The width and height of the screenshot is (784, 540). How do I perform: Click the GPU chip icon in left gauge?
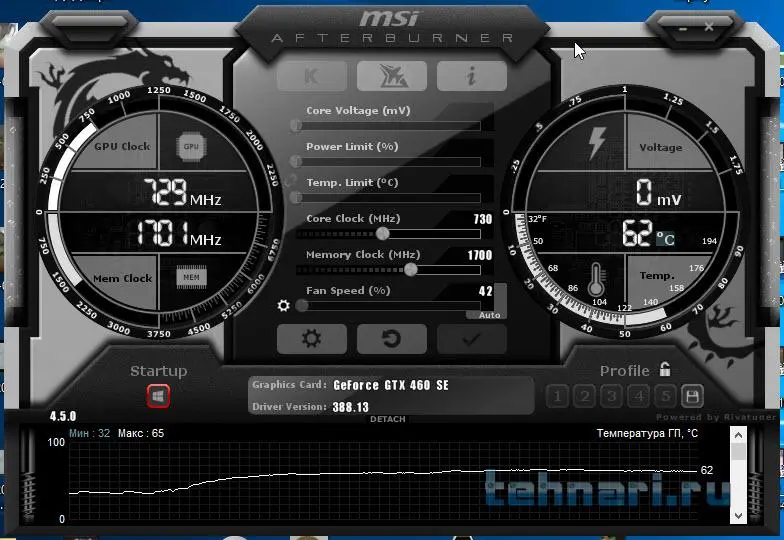191,146
